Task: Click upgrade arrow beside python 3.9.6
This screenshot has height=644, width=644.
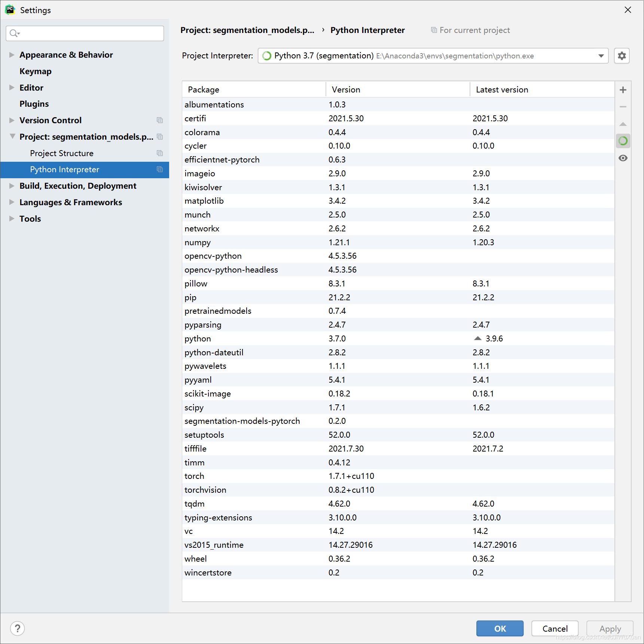Action: [478, 338]
